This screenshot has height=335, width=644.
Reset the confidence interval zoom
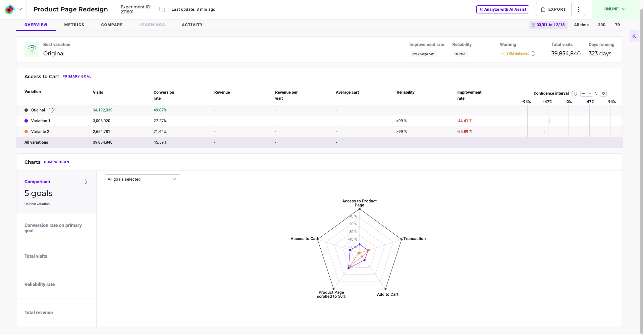pos(596,93)
